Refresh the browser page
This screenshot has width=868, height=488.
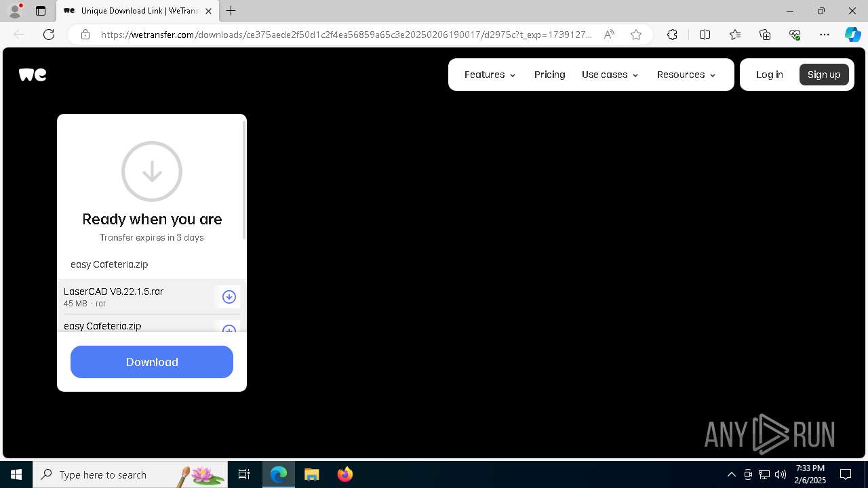coord(49,35)
